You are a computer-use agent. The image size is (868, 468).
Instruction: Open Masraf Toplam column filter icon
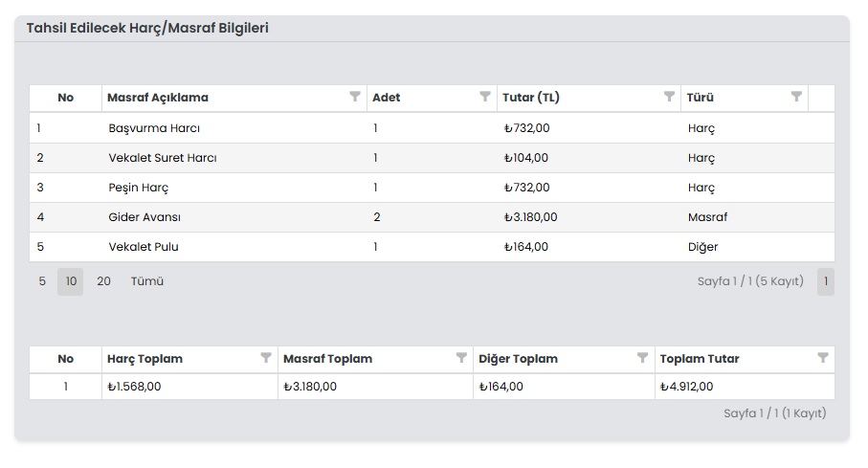pos(461,358)
